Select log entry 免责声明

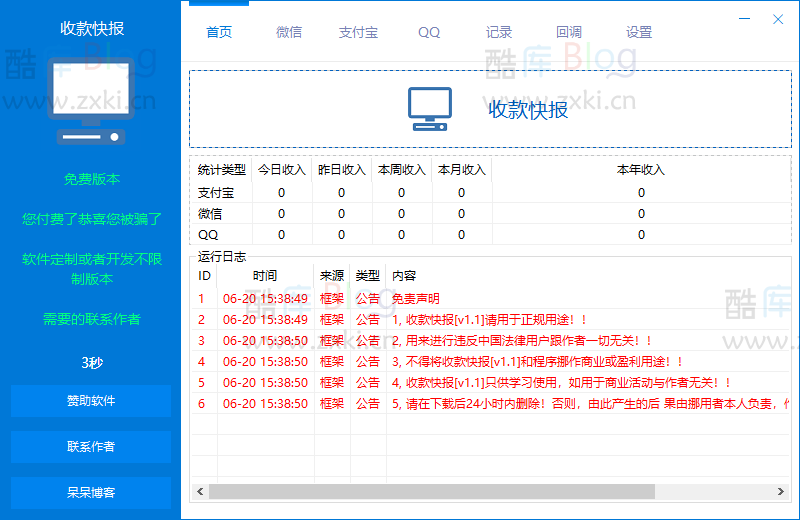(490, 299)
